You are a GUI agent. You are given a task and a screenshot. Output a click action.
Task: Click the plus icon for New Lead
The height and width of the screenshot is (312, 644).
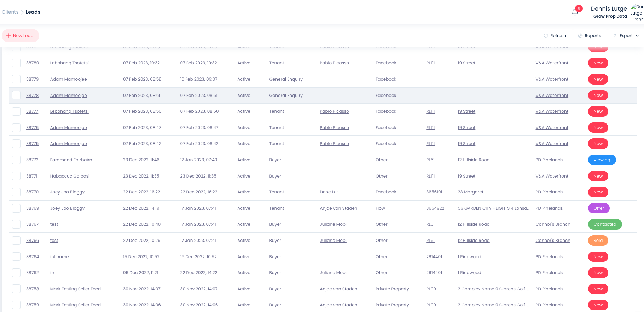[x=8, y=36]
